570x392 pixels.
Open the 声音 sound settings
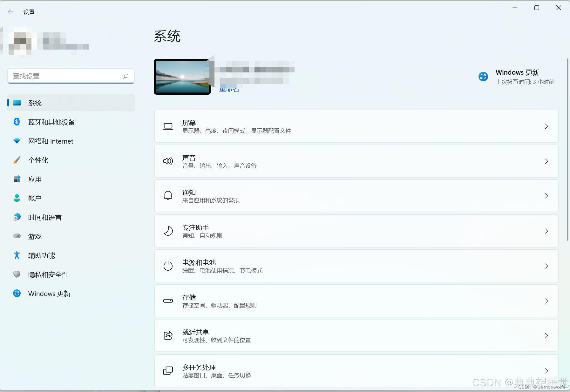[356, 161]
